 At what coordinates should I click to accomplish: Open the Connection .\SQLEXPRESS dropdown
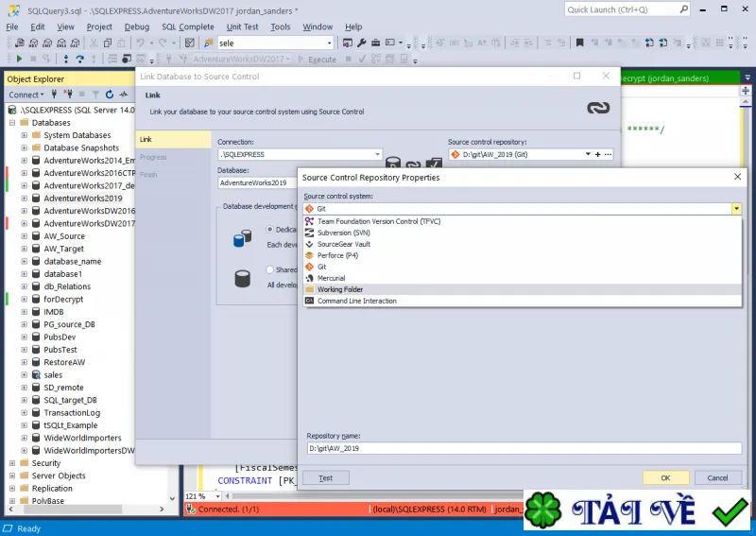click(x=377, y=154)
